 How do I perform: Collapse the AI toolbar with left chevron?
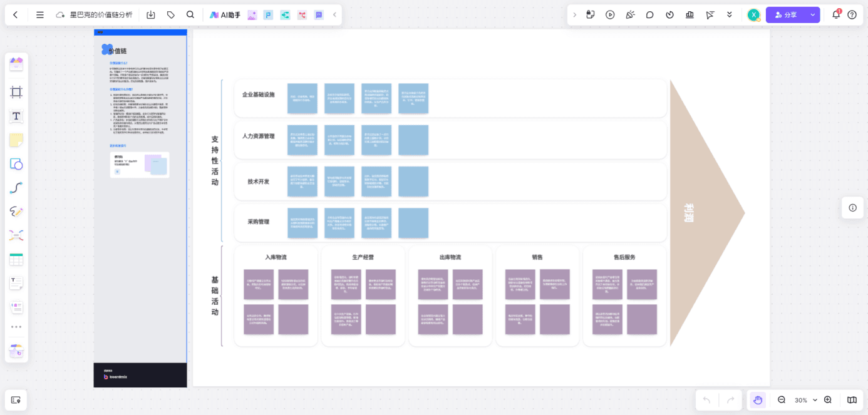334,15
